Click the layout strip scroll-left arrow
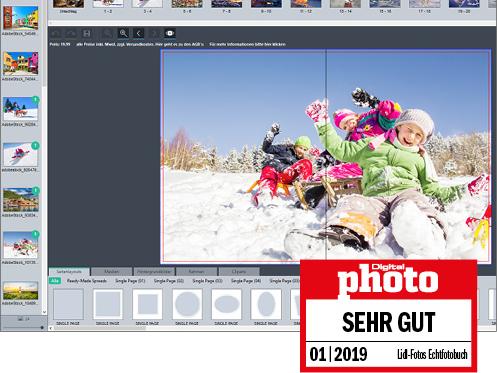 pos(51,328)
